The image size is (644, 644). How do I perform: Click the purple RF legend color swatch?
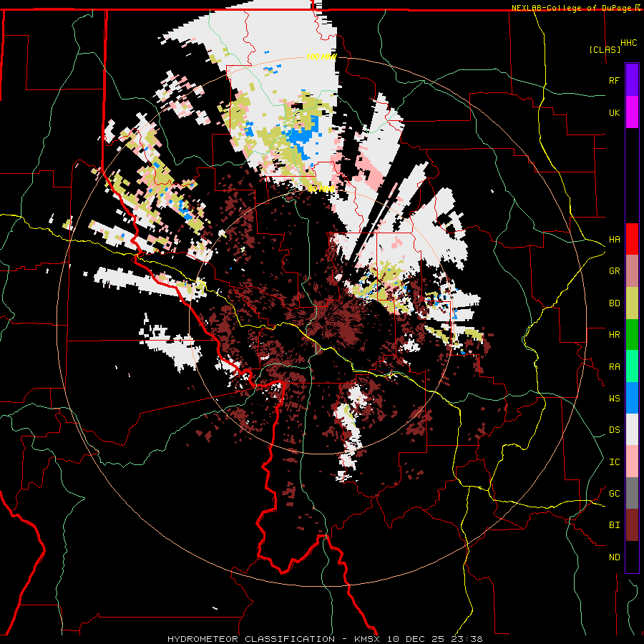(632, 80)
